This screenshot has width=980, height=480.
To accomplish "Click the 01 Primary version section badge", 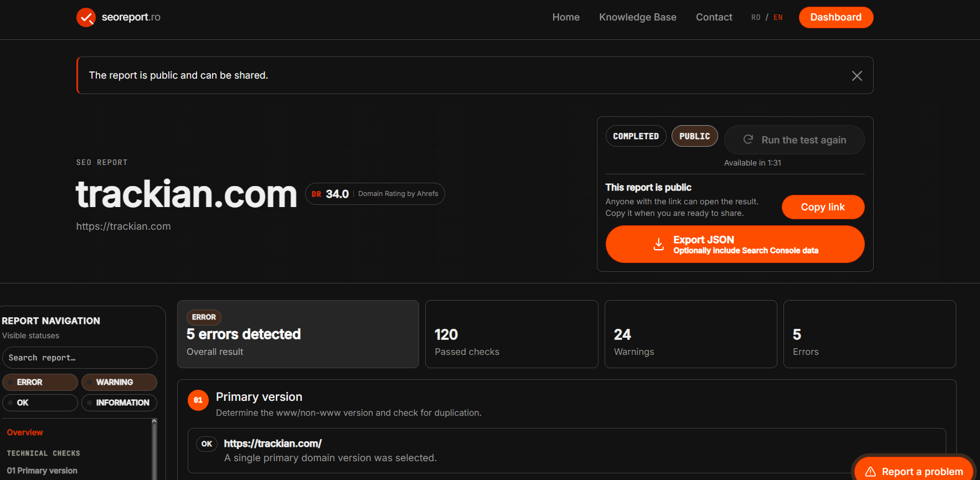I will 198,400.
